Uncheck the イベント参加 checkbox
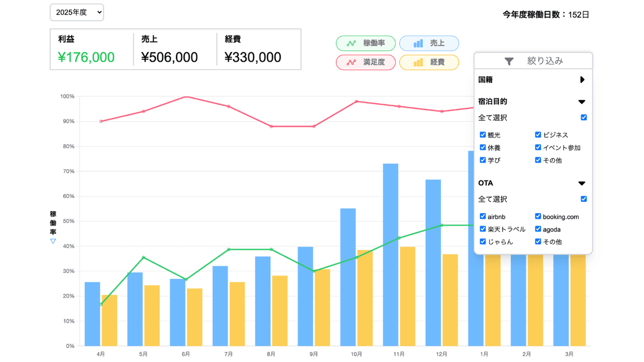 tap(538, 147)
